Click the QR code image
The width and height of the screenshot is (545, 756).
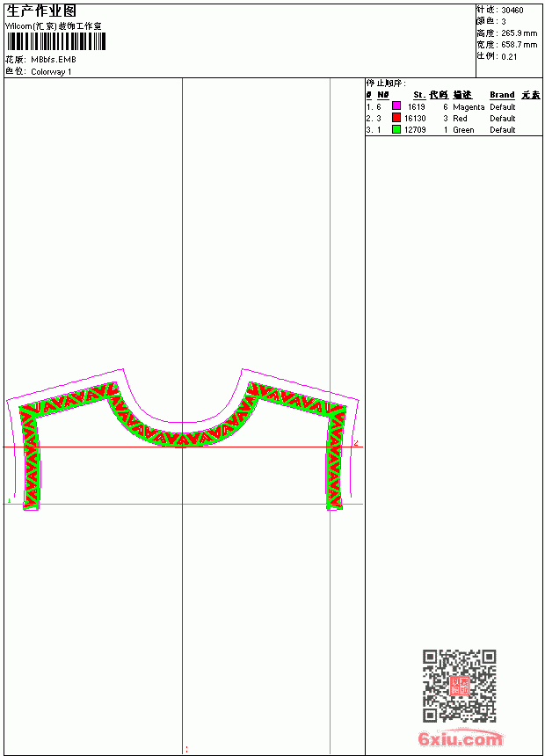pos(460,686)
